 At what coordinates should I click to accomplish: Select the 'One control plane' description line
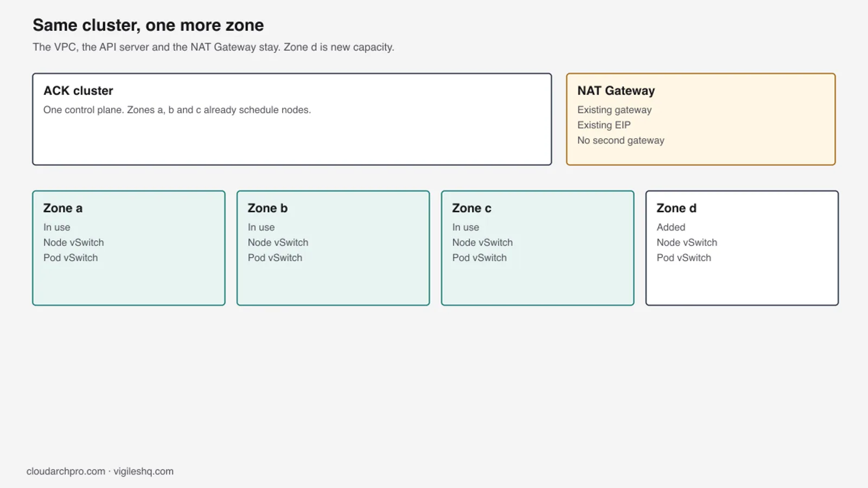(x=177, y=110)
